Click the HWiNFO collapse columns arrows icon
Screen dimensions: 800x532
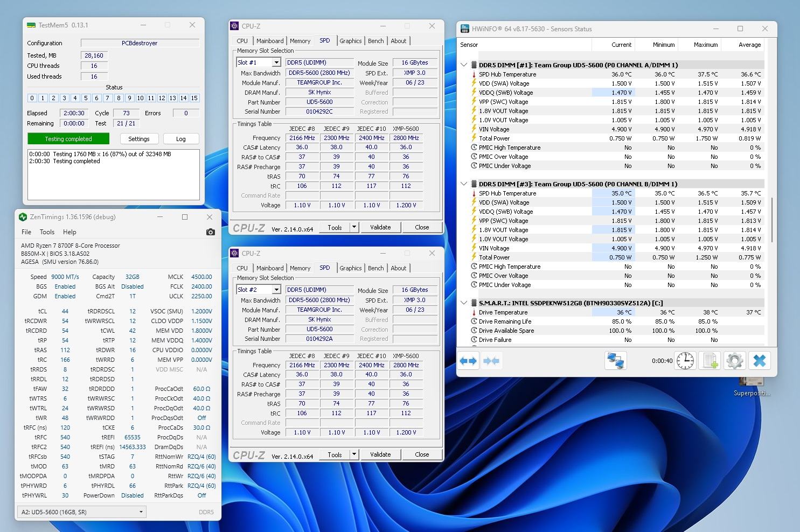click(491, 361)
